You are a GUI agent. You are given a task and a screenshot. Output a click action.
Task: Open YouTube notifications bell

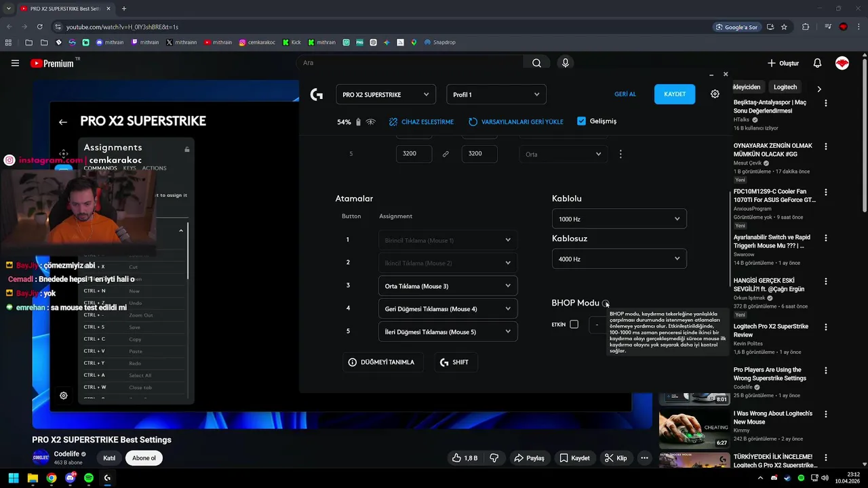click(x=817, y=63)
